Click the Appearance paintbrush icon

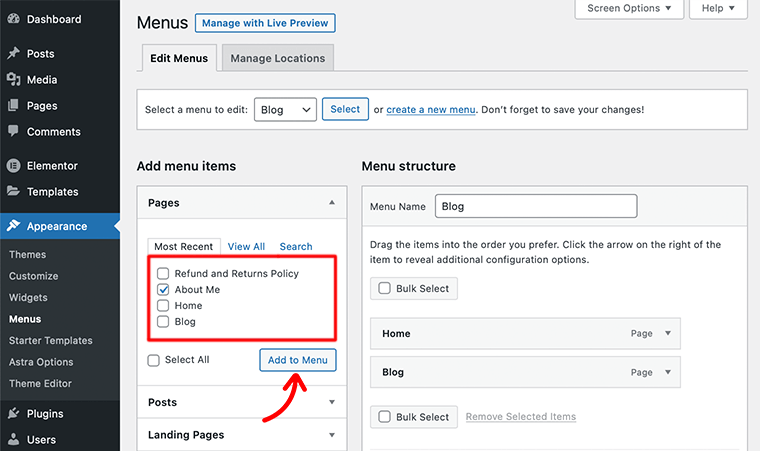[x=14, y=226]
